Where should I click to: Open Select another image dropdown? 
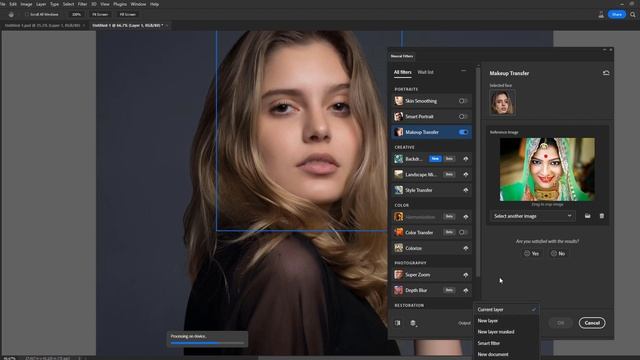click(533, 216)
